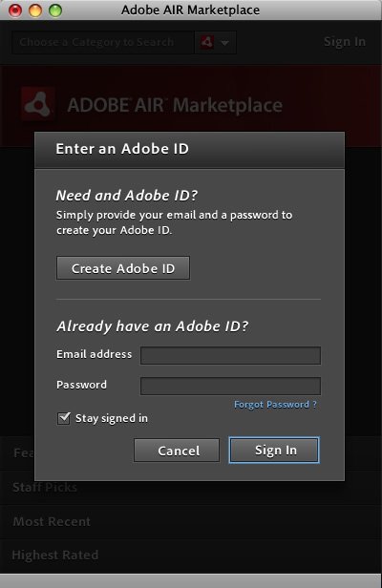Screen dimensions: 382x588
Task: Click the yellow minimize window button
Action: point(35,10)
